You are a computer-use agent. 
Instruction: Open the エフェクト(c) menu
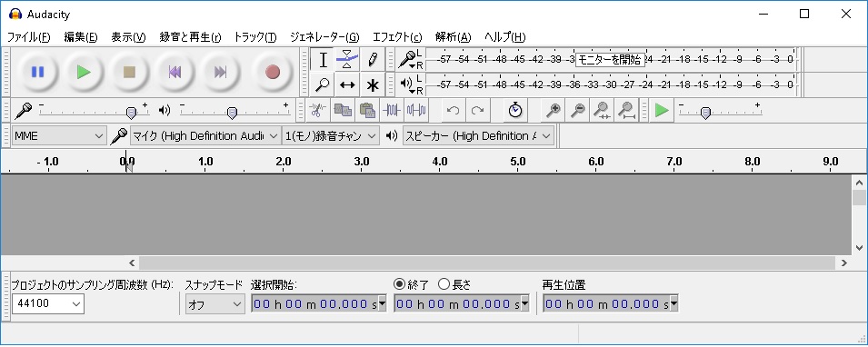coord(397,37)
